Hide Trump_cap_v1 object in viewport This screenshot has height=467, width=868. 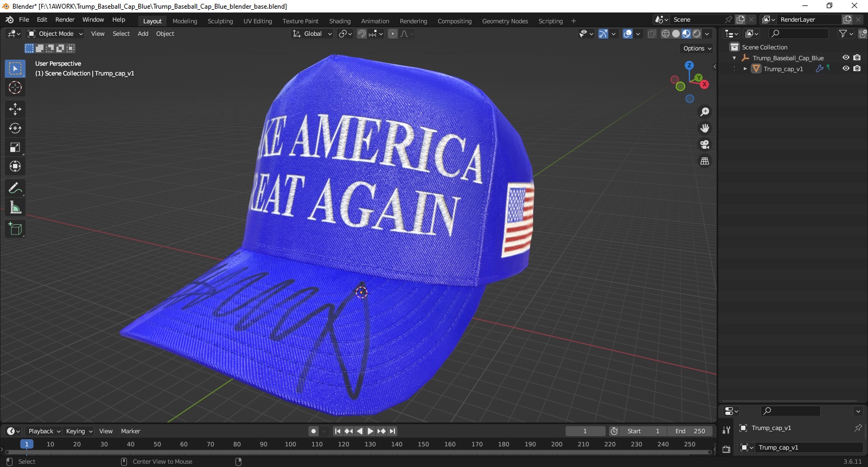846,68
